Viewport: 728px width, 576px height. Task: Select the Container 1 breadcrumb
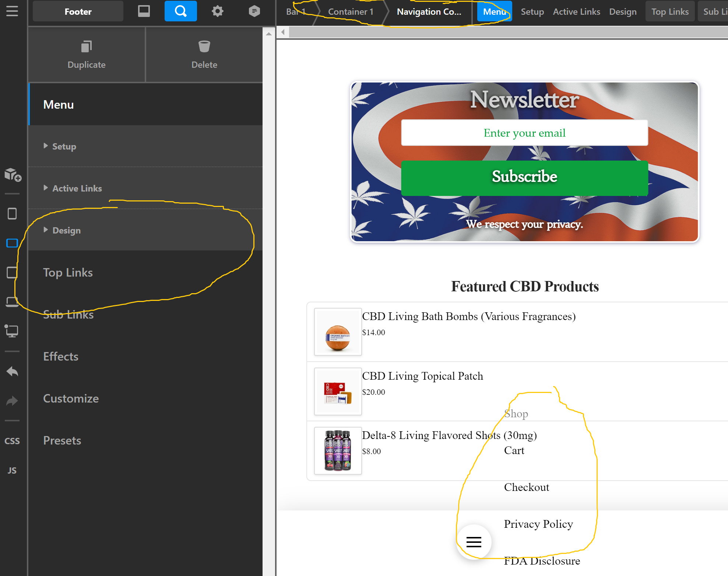[x=350, y=12]
